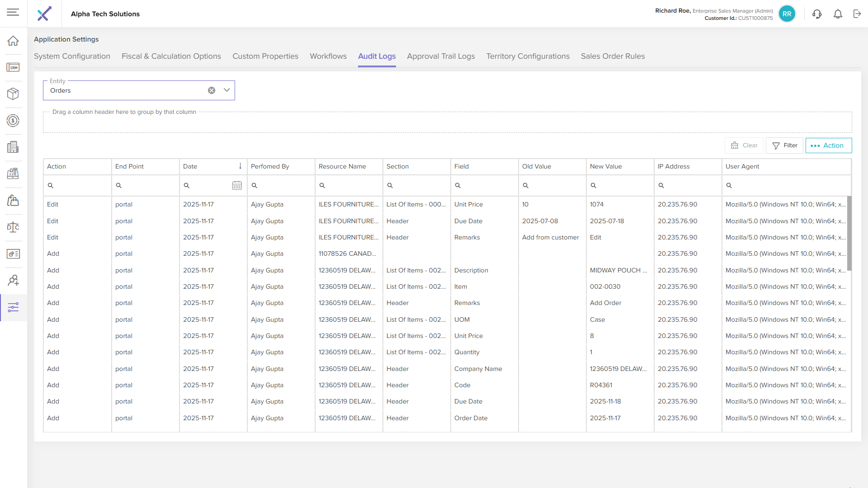Click the table vertical scrollbar
The width and height of the screenshot is (868, 488).
coord(849,233)
